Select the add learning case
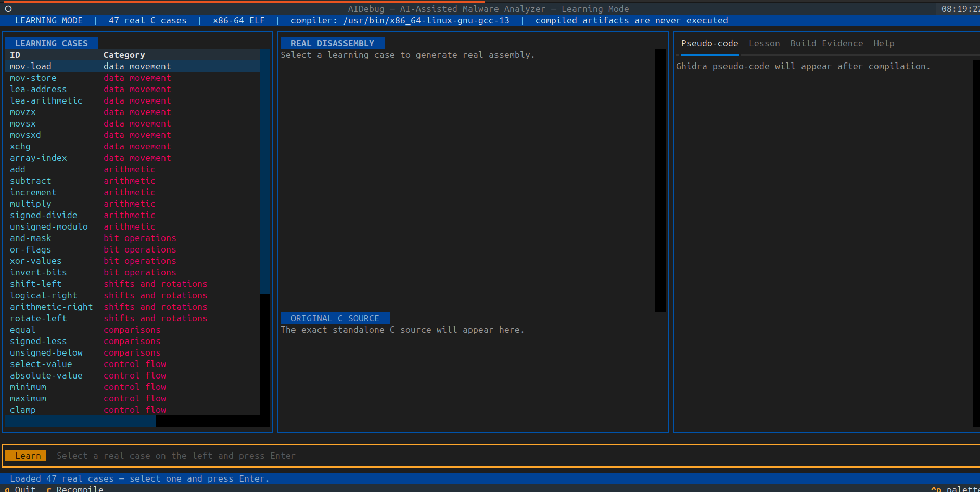The width and height of the screenshot is (980, 492). pos(132,169)
